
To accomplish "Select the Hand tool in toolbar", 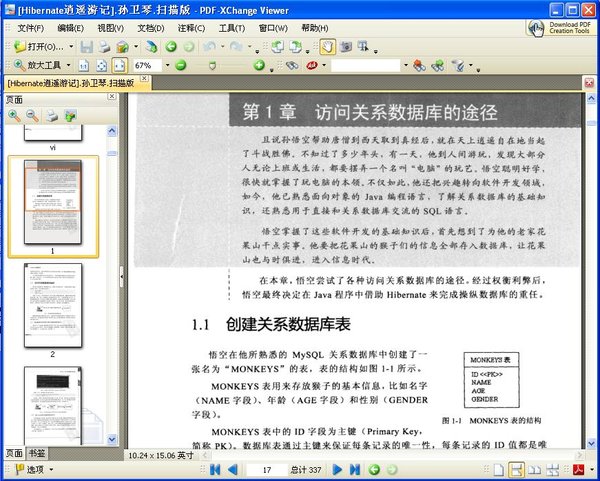I will tap(329, 47).
